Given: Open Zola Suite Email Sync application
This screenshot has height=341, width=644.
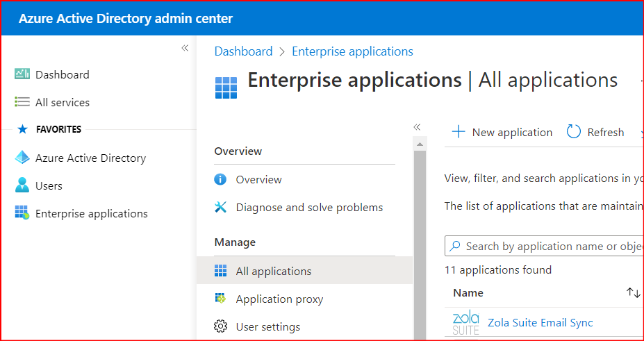Looking at the screenshot, I should pos(540,322).
